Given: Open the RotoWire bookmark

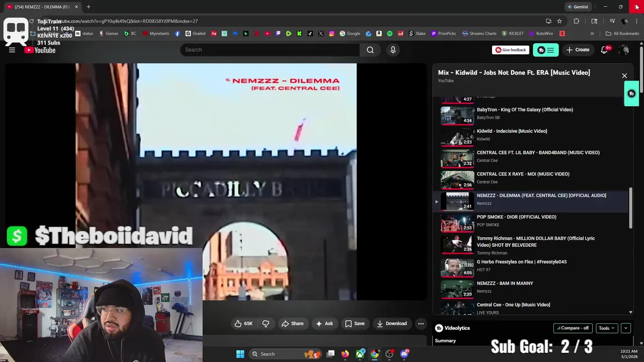Looking at the screenshot, I should (x=540, y=34).
